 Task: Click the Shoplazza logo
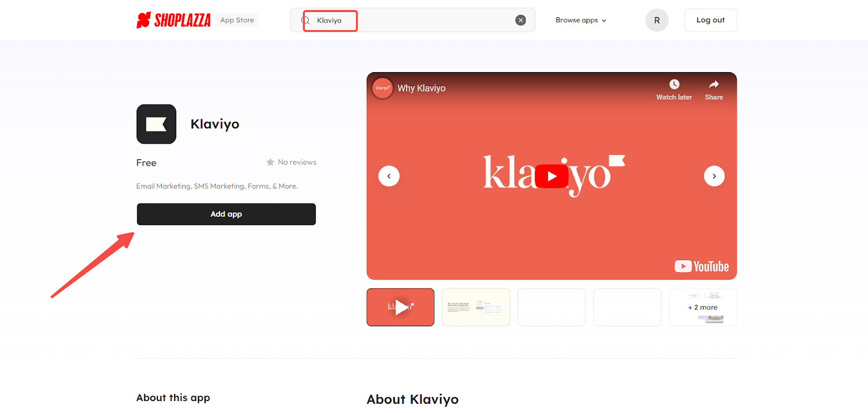point(173,20)
